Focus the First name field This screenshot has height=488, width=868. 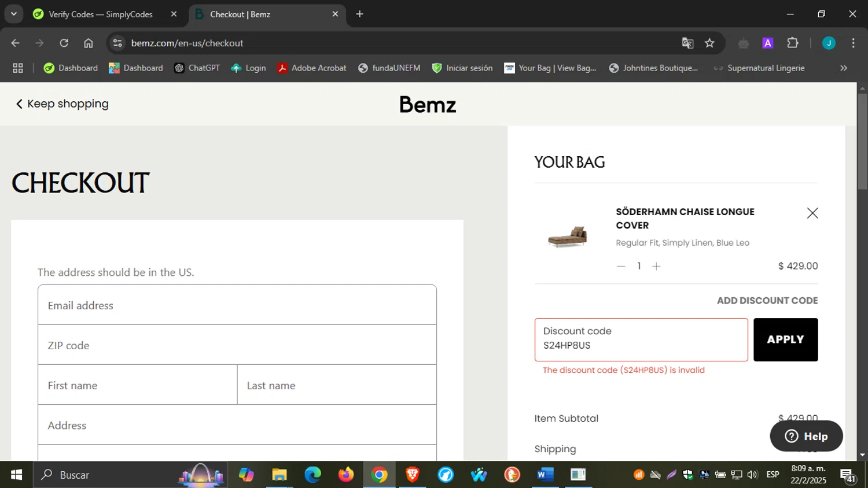pos(138,385)
